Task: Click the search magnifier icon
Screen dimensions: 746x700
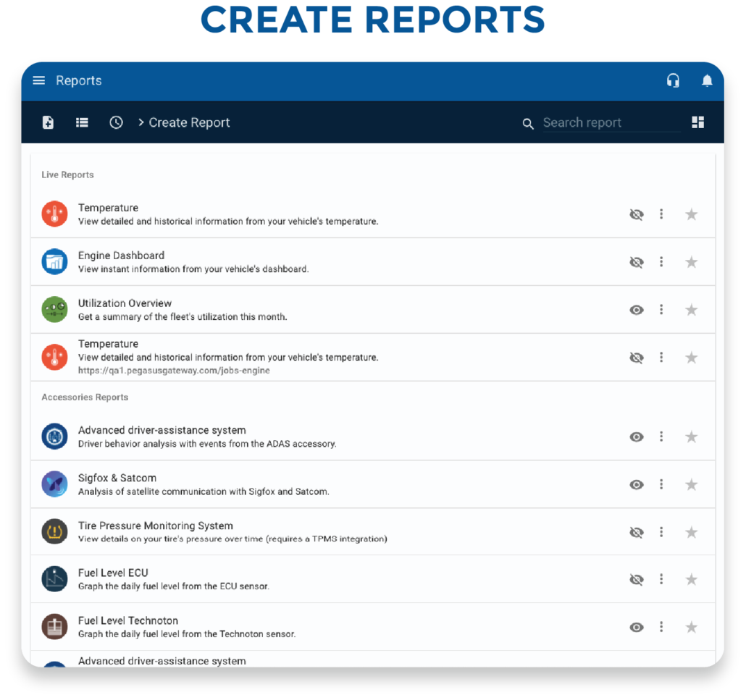Action: pos(527,124)
